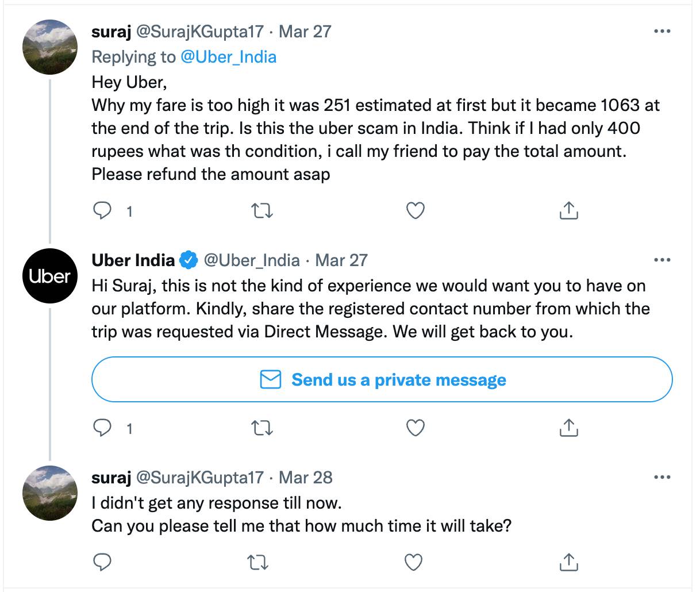Reply to suraj's first fare complaint tweet
The height and width of the screenshot is (592, 700).
[x=102, y=212]
